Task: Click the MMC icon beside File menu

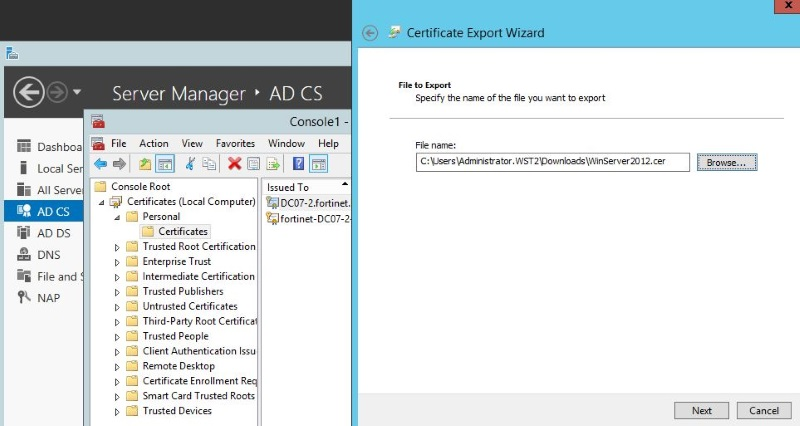Action: pyautogui.click(x=98, y=143)
